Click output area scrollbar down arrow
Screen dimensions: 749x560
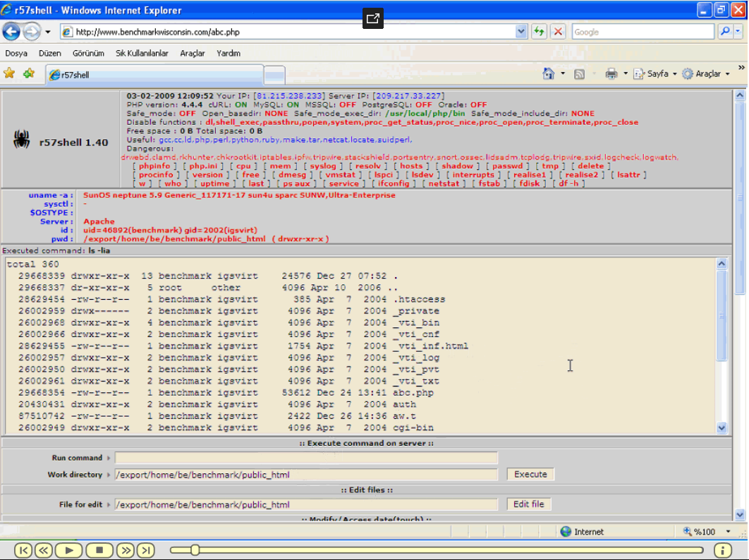coord(721,427)
